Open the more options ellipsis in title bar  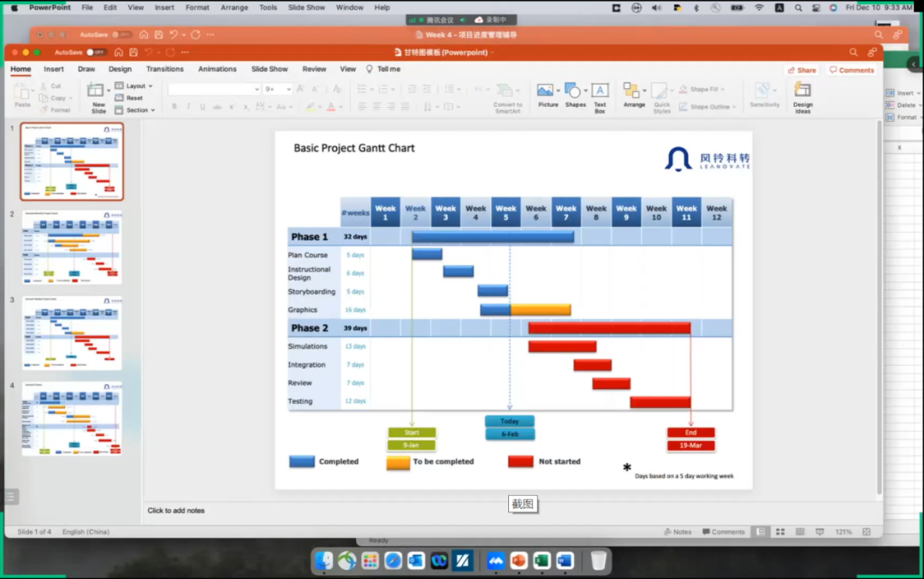coord(185,52)
